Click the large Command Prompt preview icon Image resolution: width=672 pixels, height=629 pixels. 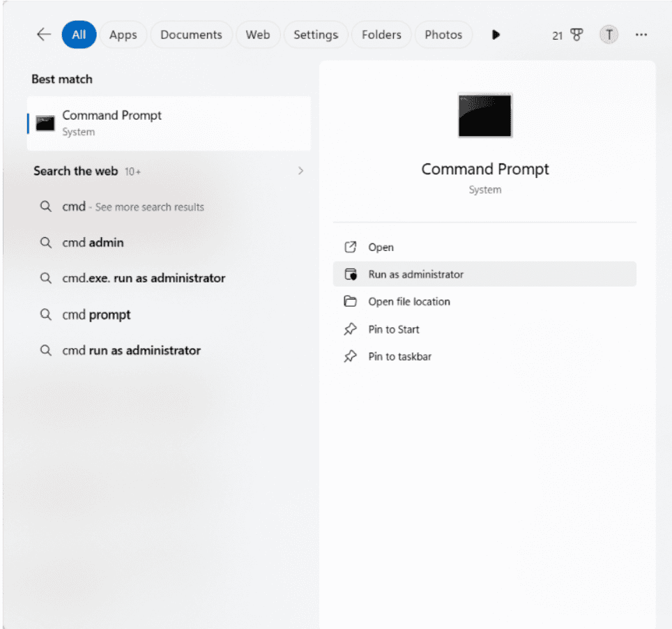coord(484,115)
